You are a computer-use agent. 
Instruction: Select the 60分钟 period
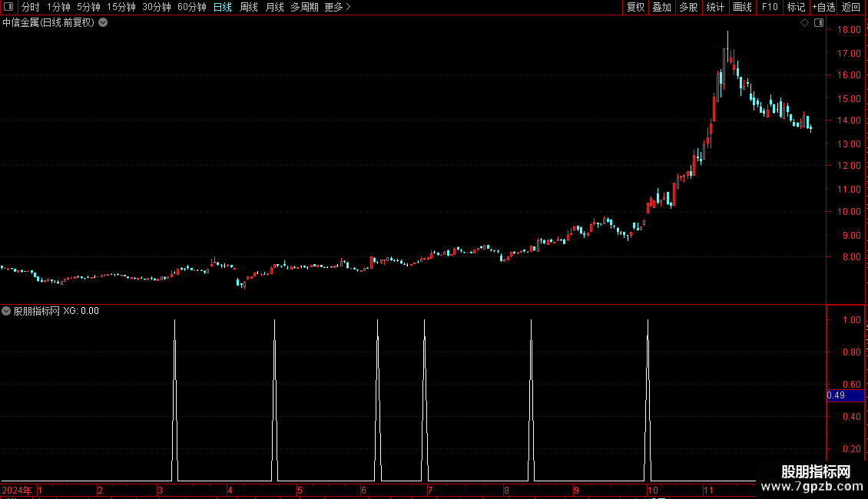[191, 7]
